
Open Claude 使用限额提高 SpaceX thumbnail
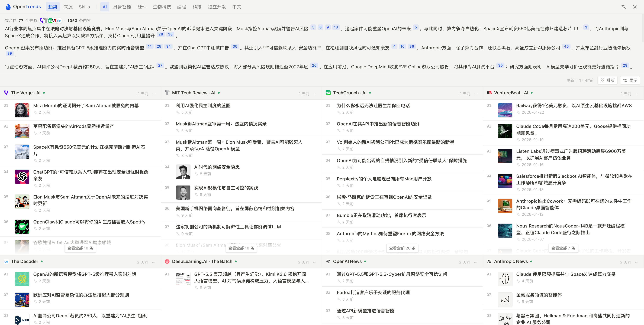505,279
